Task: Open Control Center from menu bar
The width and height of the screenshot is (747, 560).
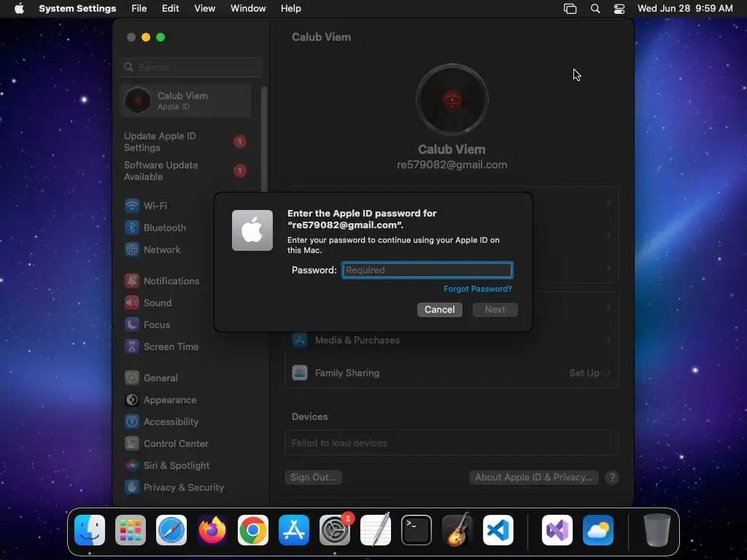Action: click(x=619, y=9)
